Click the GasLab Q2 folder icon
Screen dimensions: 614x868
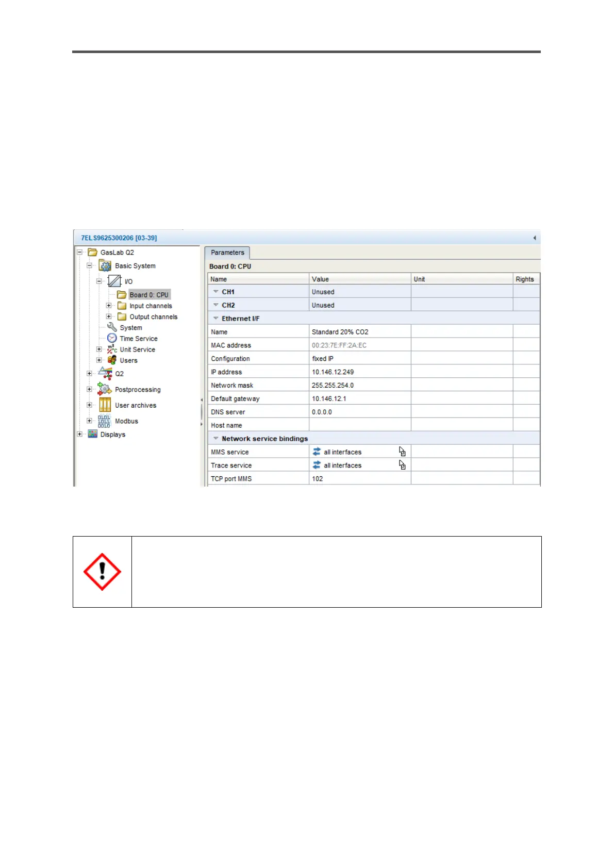(x=92, y=253)
